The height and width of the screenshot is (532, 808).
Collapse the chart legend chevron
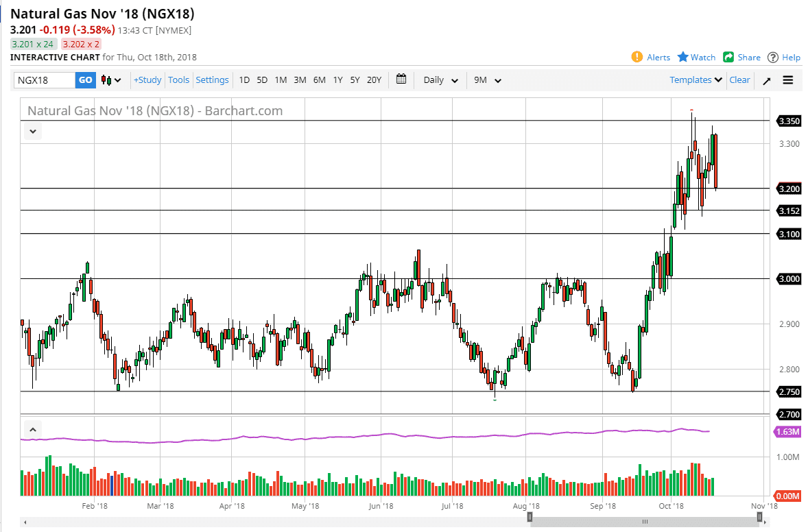tap(33, 131)
